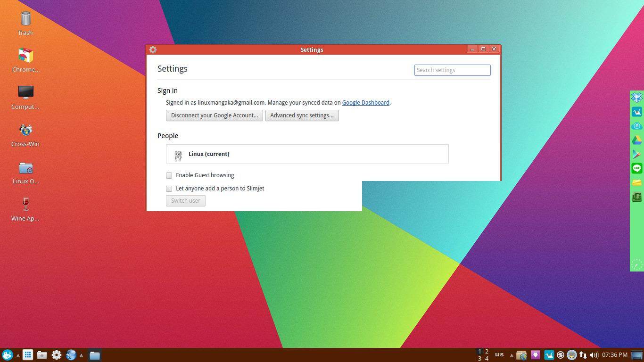Open the applications grid launcher in the taskbar
644x362 pixels.
pos(28,354)
